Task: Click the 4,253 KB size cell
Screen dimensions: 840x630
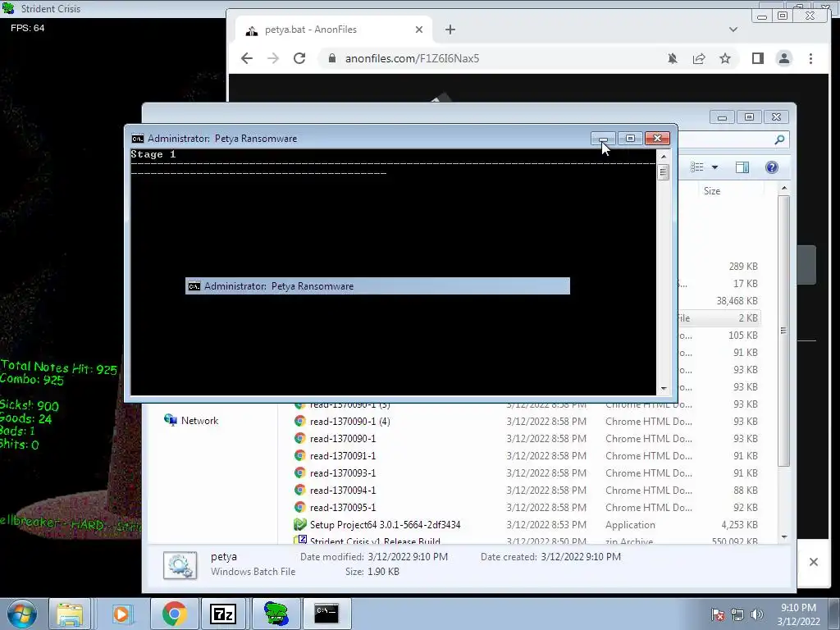Action: point(739,524)
